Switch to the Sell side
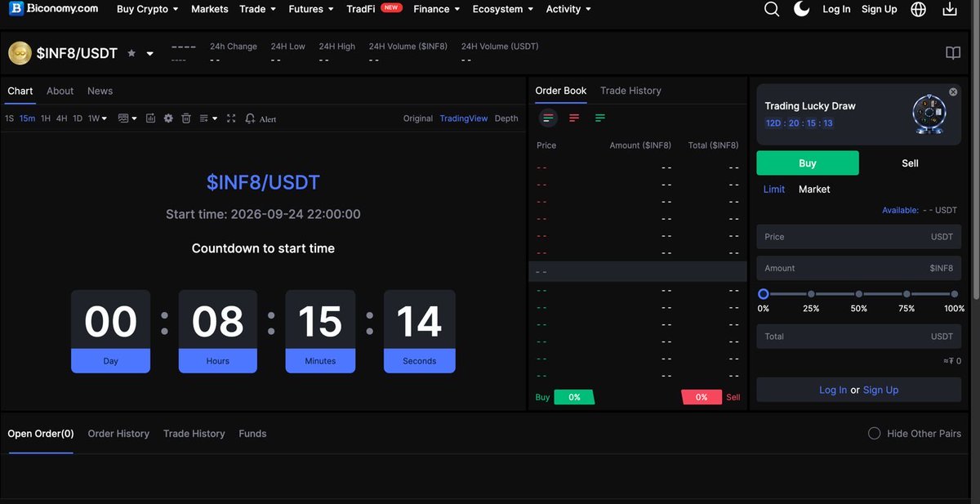The height and width of the screenshot is (504, 980). pyautogui.click(x=910, y=163)
